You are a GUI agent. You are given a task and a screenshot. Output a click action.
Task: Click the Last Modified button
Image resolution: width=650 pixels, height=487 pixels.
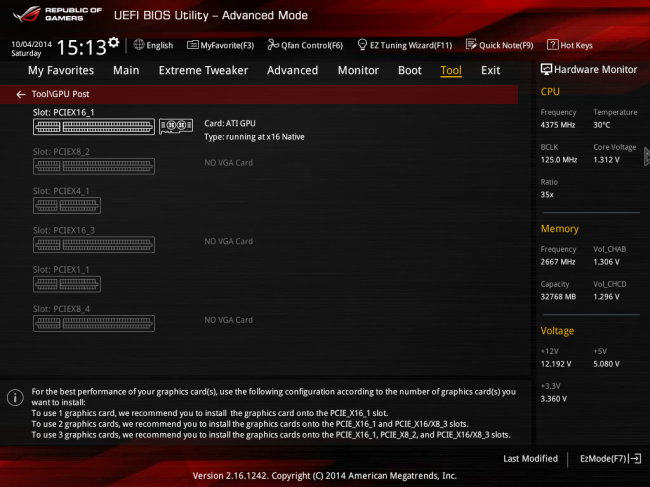pyautogui.click(x=530, y=458)
